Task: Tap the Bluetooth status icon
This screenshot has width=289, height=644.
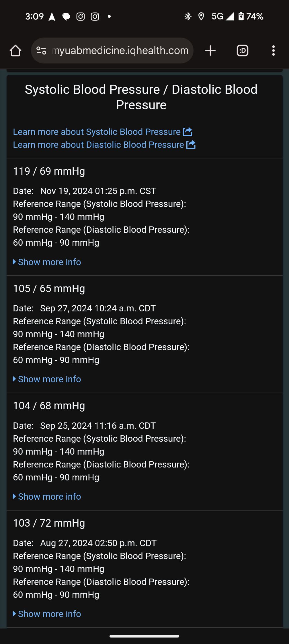Action: [x=188, y=17]
